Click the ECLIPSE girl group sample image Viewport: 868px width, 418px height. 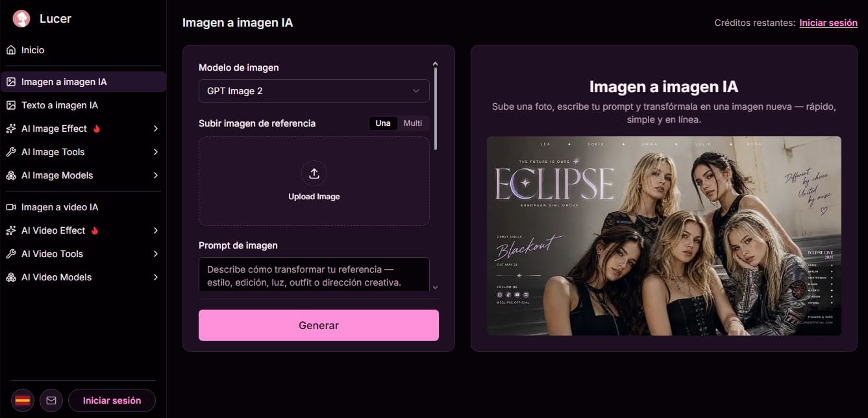664,236
